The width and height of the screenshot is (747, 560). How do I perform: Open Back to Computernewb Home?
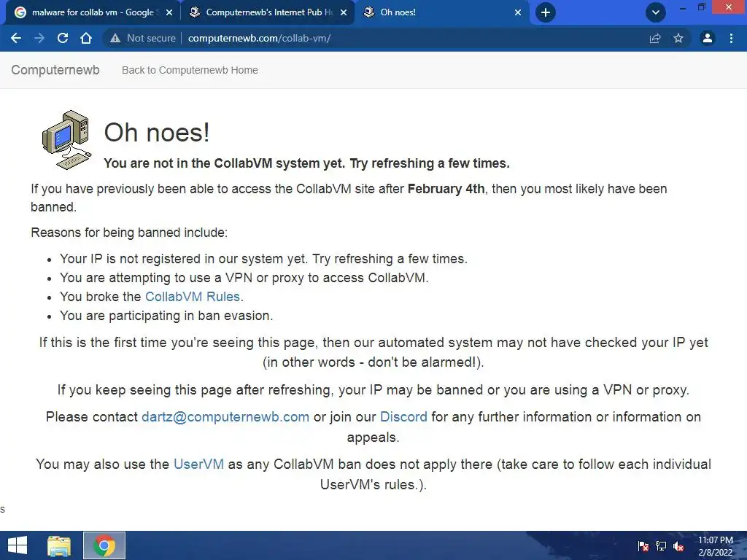pyautogui.click(x=190, y=70)
